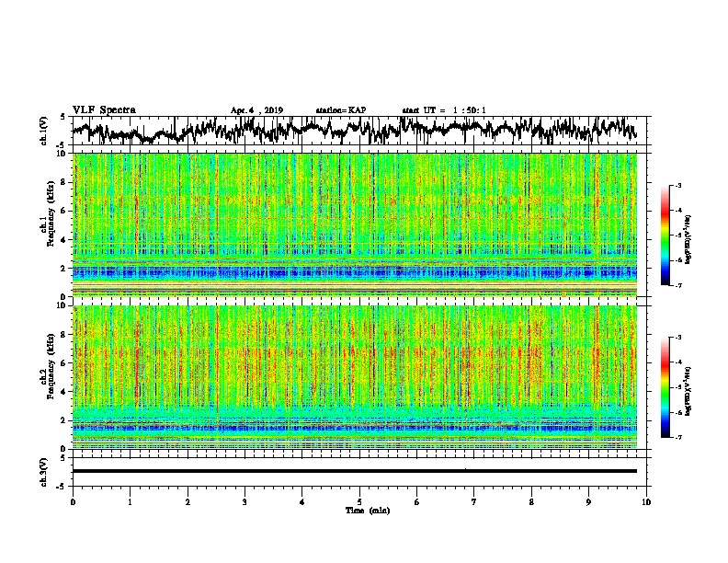The image size is (728, 563).
Task: Click the ch.1 spectrogram panel
Action: (354, 224)
